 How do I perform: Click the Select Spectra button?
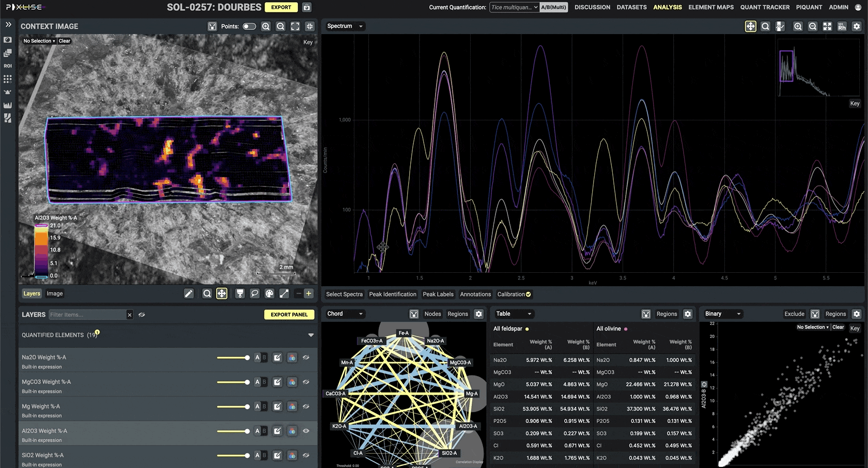pos(344,294)
